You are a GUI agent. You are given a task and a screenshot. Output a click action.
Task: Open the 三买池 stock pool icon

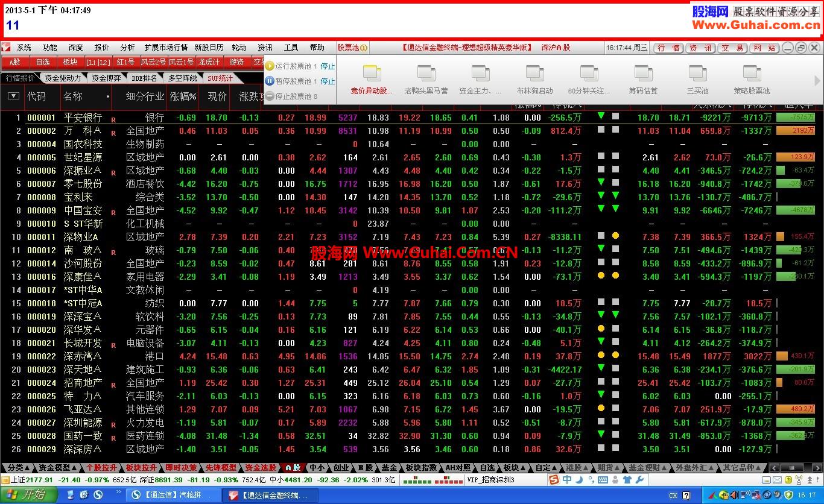click(x=698, y=73)
